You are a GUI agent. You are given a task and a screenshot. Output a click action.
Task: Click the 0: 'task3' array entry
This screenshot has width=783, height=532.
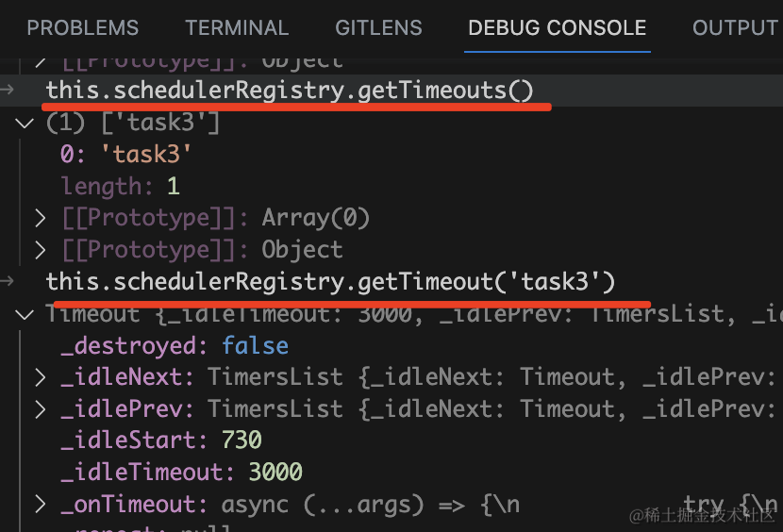pos(125,154)
